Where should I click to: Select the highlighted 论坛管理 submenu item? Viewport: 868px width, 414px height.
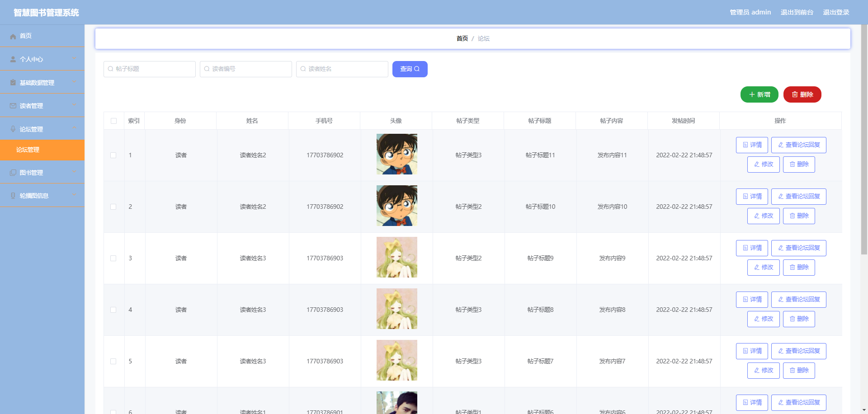click(x=42, y=150)
